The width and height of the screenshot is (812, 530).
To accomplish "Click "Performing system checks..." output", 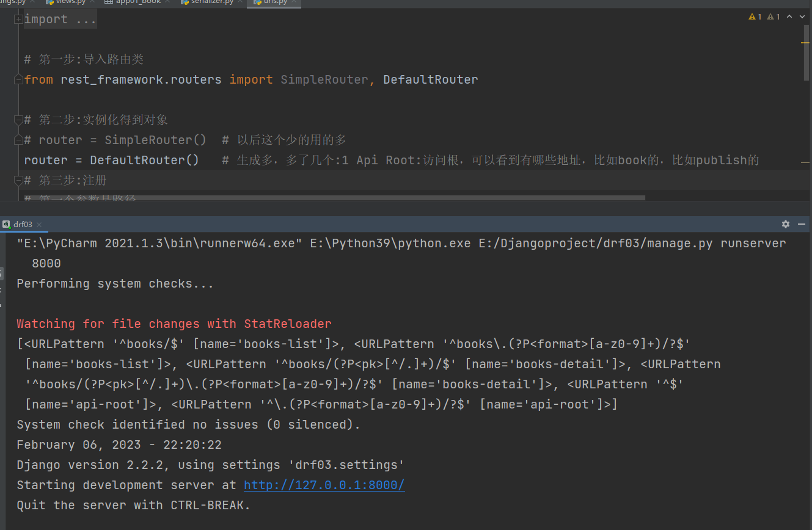I will tap(115, 284).
